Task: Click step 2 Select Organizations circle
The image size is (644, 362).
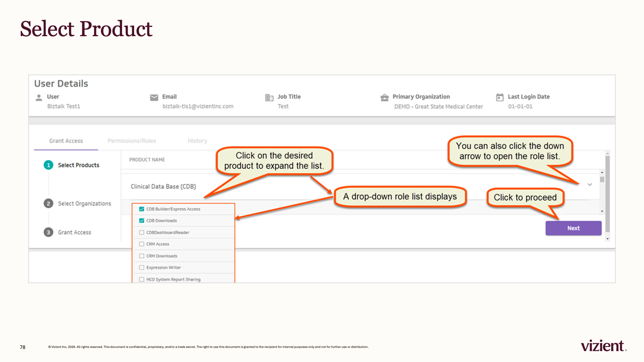Action: (48, 203)
